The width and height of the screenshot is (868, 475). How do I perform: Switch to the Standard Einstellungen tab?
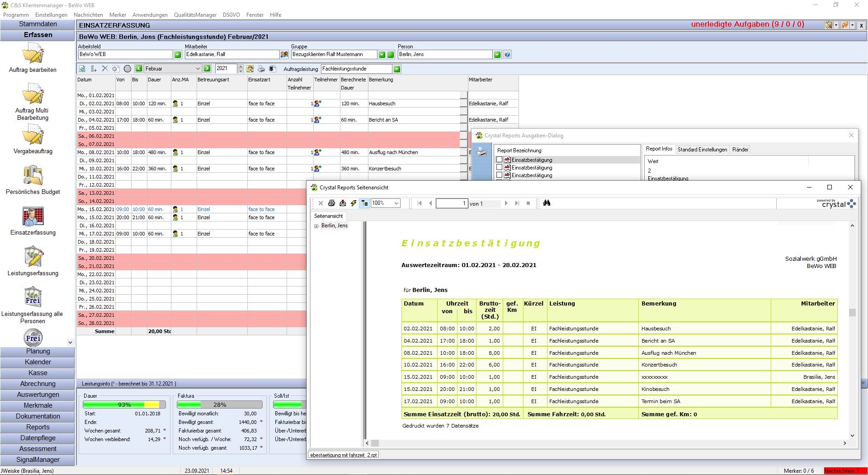702,150
